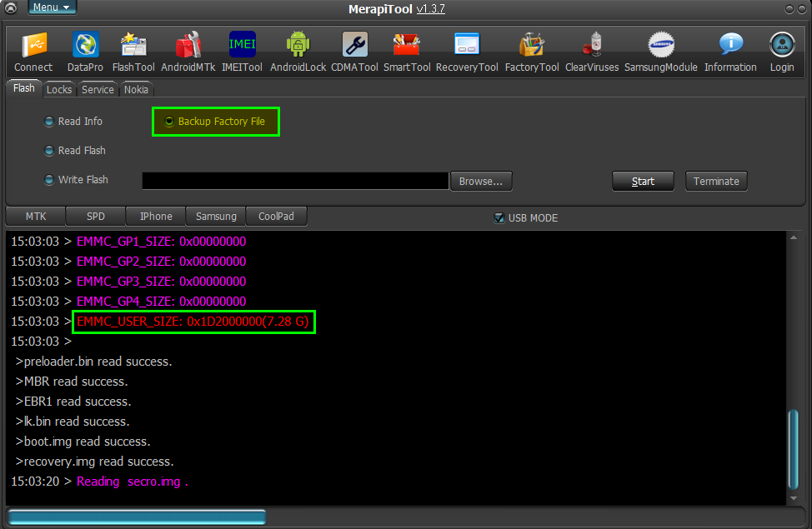This screenshot has height=529, width=812.
Task: Select the Samsung platform tab
Action: (216, 217)
